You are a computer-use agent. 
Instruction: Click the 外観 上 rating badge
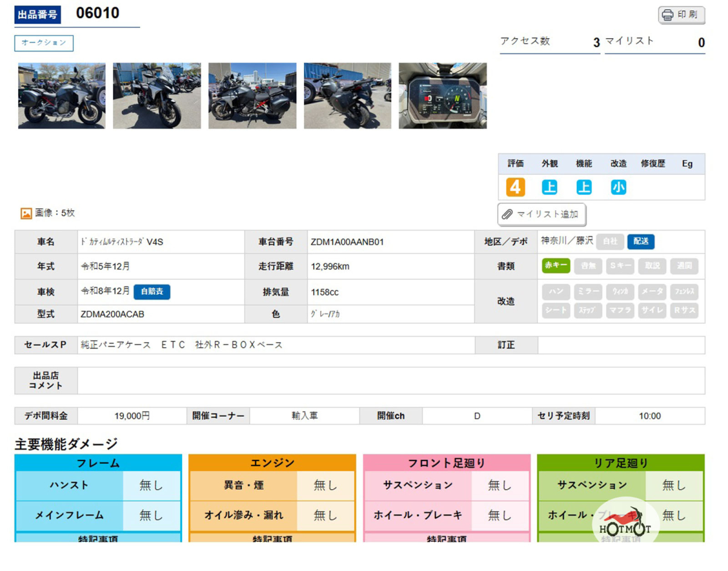pos(550,187)
